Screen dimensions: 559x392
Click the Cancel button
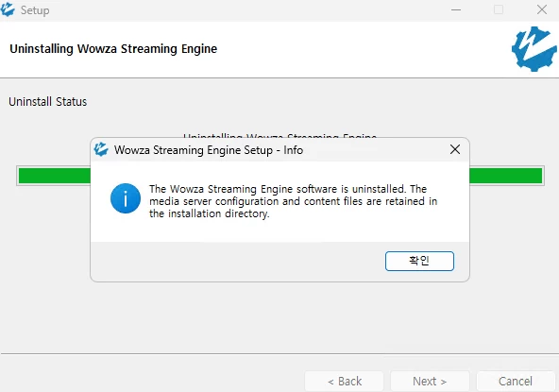tap(516, 381)
